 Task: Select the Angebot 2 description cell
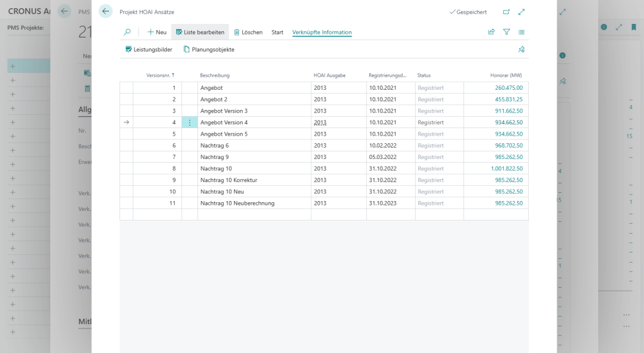tap(254, 99)
